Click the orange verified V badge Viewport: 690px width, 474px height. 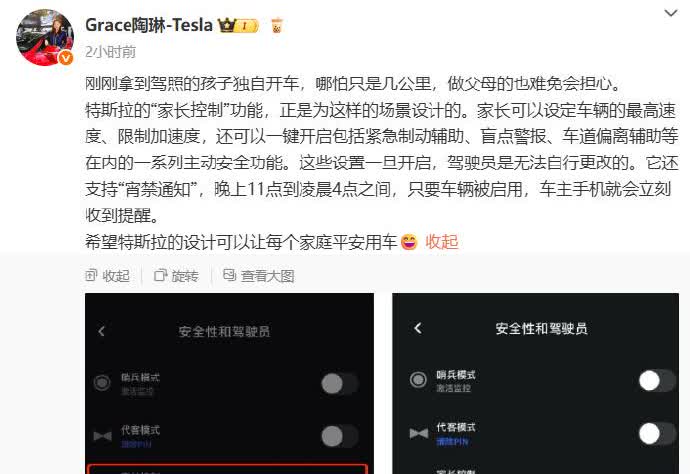(66, 58)
